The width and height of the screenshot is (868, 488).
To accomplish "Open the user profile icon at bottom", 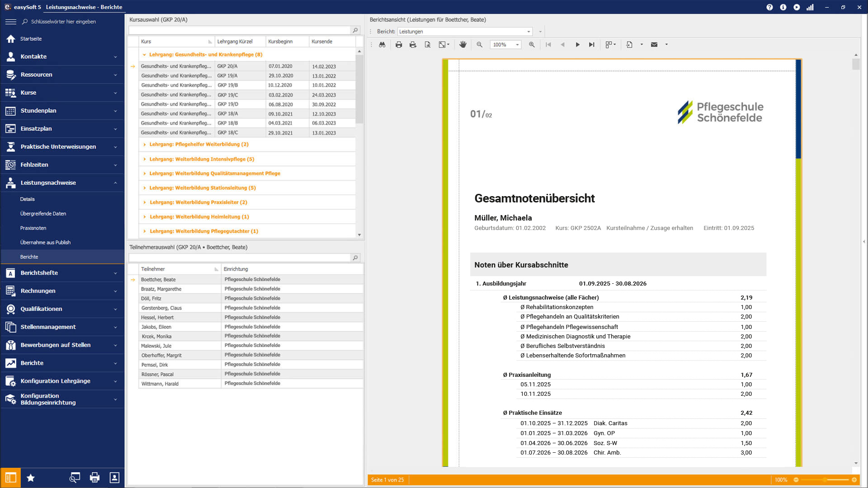I will 114,478.
